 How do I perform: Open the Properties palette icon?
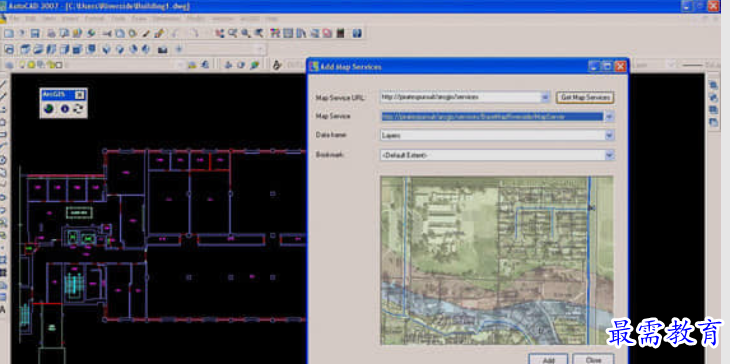pyautogui.click(x=275, y=33)
